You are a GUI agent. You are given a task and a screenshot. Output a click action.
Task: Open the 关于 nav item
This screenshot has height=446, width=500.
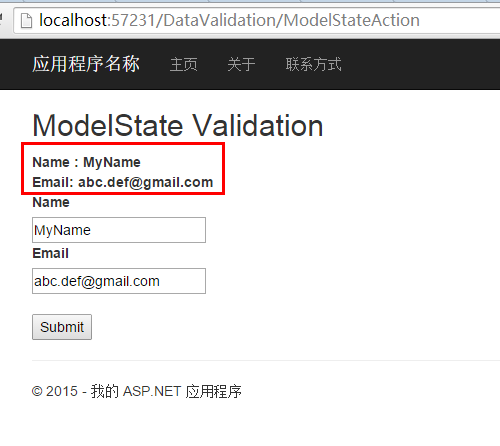pos(241,64)
